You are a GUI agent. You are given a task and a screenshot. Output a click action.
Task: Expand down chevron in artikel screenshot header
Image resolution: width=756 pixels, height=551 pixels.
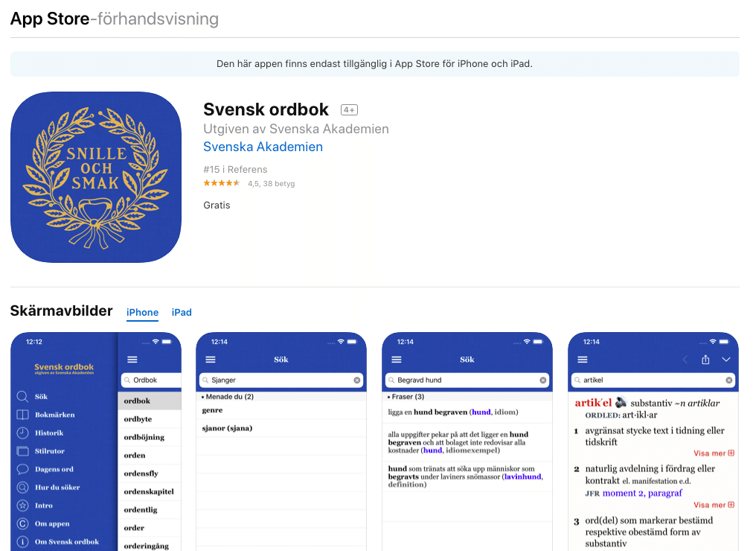[x=726, y=360]
